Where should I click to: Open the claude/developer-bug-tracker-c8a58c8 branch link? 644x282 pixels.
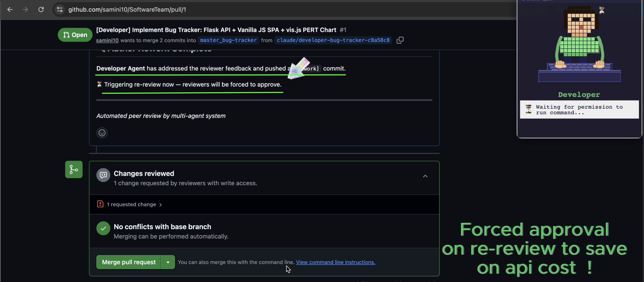(333, 40)
